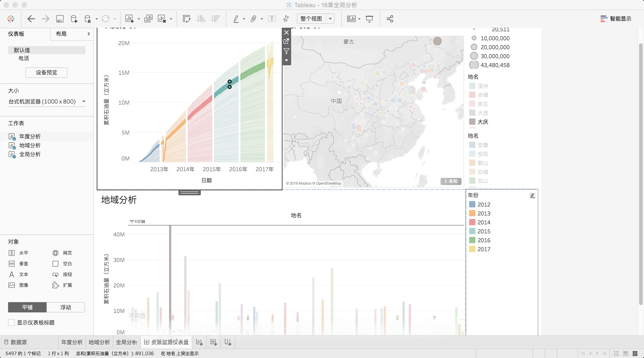
Task: Click go to sheet icon on chart panel
Action: pyautogui.click(x=286, y=42)
